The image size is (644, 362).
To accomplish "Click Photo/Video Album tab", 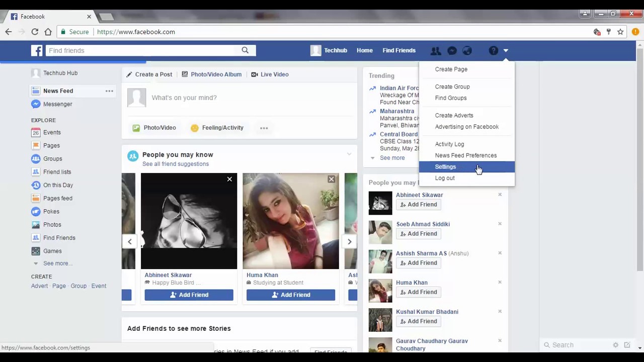I will (211, 74).
